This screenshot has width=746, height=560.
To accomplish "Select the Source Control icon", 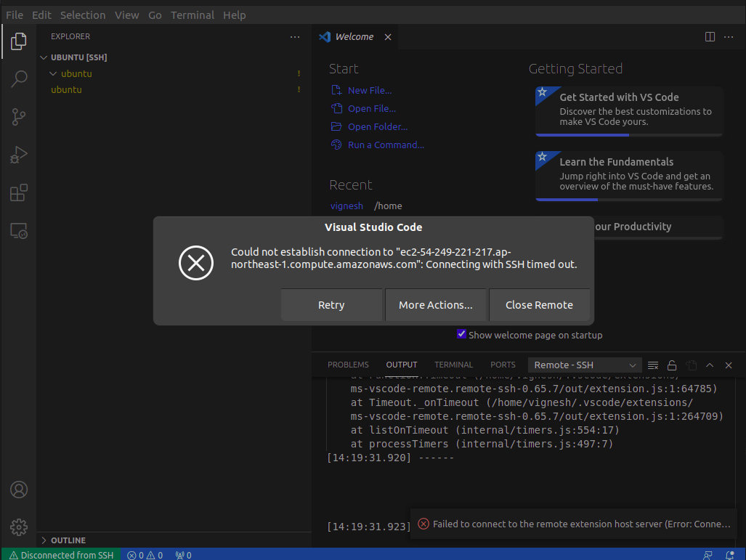I will 18,116.
